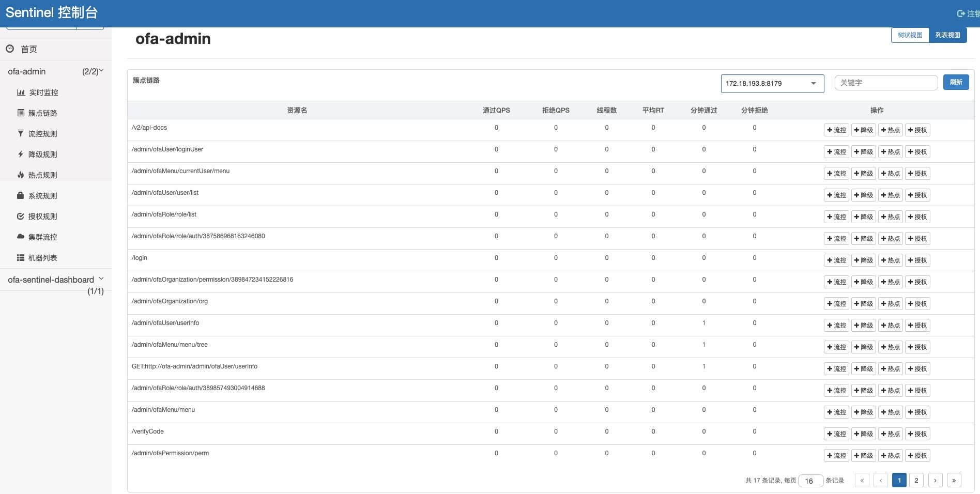Screen dimensions: 980x494
Task: Open the machine IP dropdown 172.18.193.8:8179
Action: (x=772, y=83)
